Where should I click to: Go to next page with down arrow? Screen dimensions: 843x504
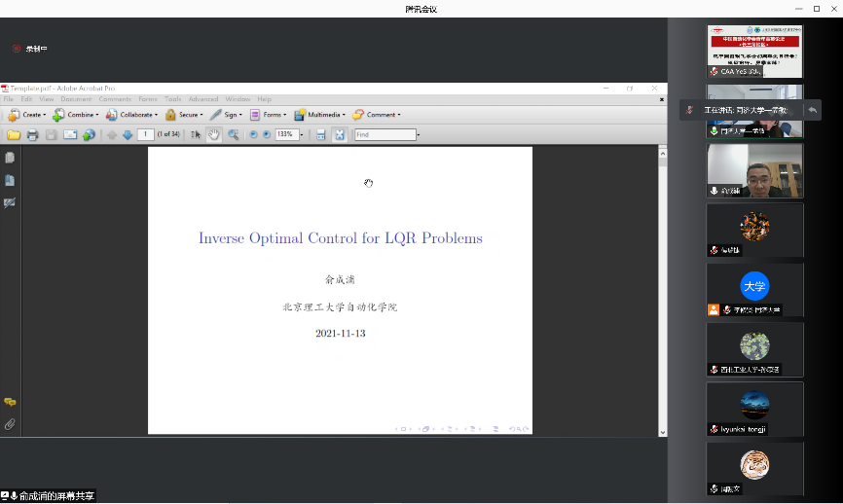point(127,134)
